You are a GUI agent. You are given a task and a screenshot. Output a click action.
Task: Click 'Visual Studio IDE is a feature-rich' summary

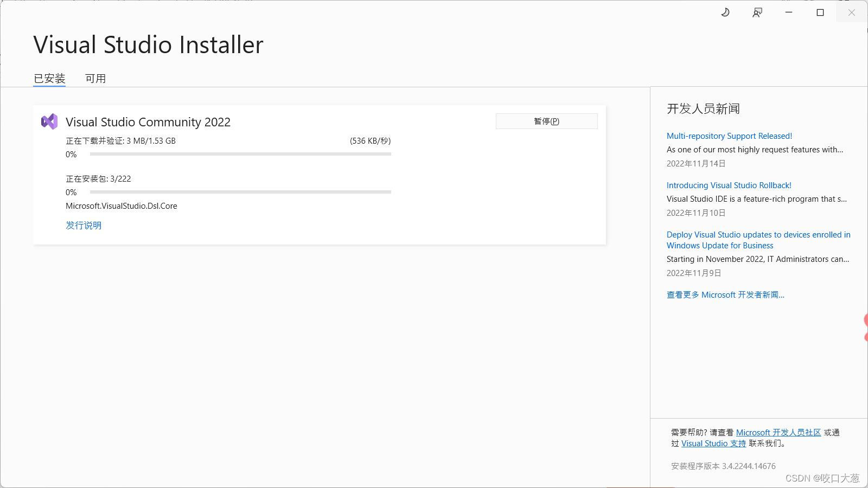tap(757, 199)
